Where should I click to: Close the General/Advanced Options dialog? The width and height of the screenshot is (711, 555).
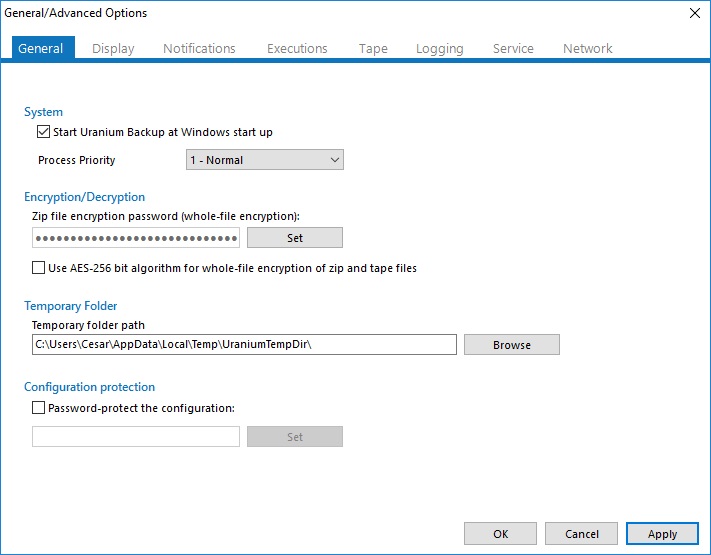tap(695, 13)
